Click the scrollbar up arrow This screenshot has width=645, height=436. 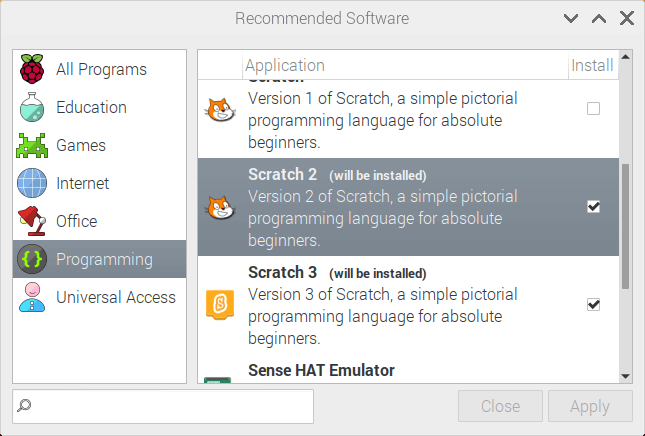626,57
